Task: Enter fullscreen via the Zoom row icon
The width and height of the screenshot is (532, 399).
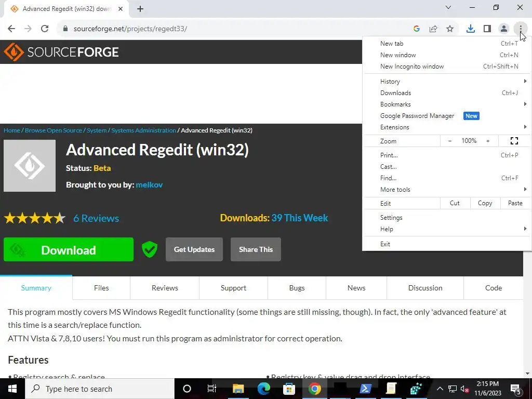Action: (x=514, y=141)
